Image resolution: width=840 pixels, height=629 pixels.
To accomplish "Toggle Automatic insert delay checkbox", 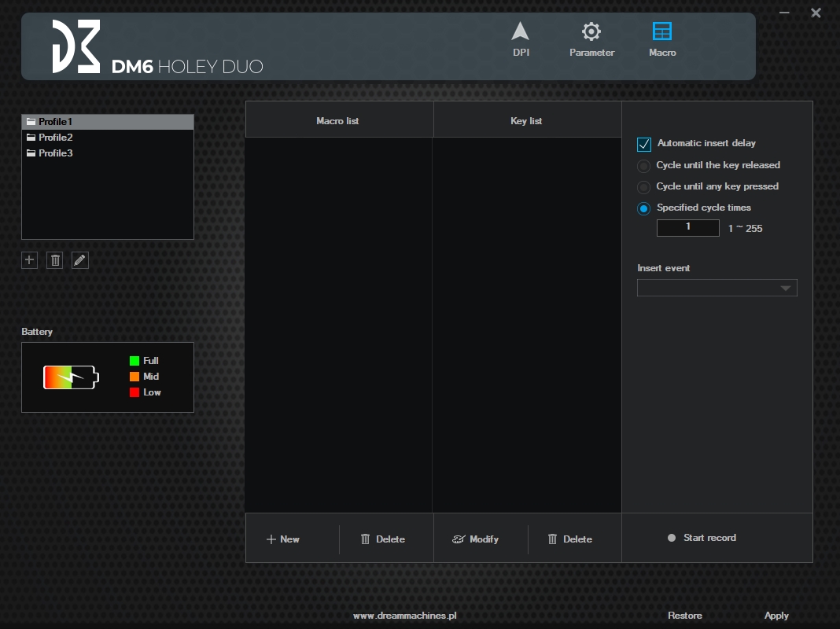I will click(644, 144).
